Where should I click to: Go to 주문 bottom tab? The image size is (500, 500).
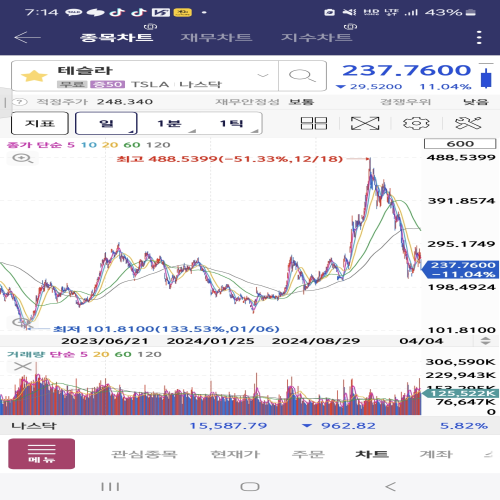click(308, 454)
